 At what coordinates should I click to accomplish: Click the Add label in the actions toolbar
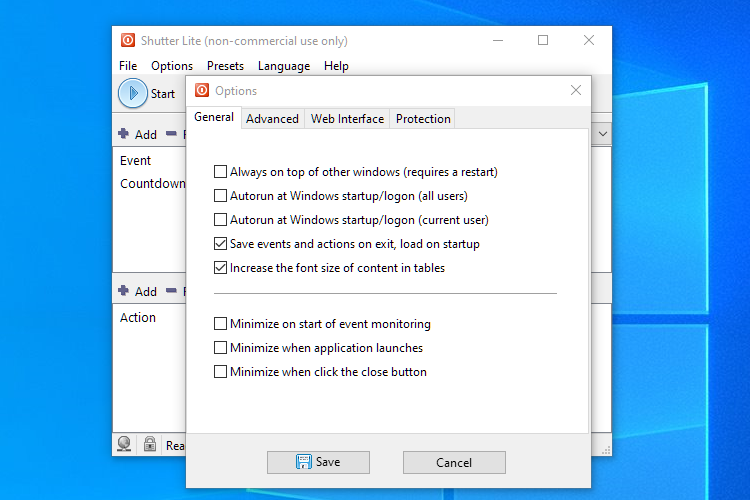click(x=146, y=291)
